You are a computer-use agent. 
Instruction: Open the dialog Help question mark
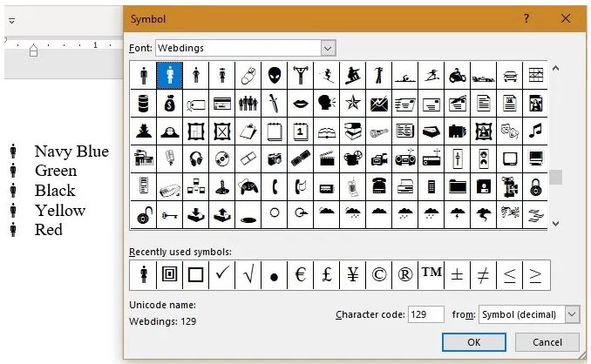526,18
